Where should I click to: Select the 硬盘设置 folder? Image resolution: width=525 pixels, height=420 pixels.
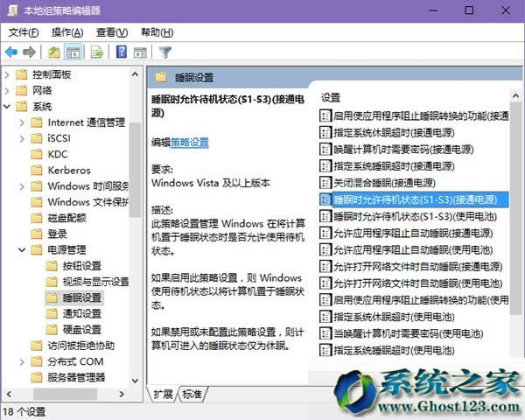(82, 330)
